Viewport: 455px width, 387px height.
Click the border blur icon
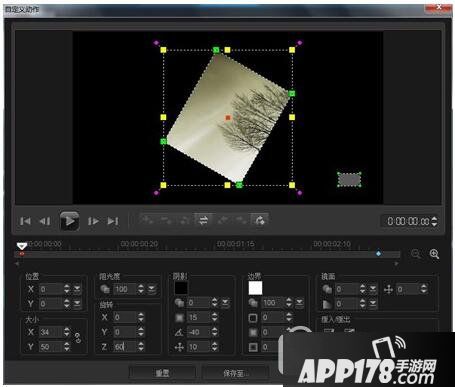pyautogui.click(x=253, y=332)
